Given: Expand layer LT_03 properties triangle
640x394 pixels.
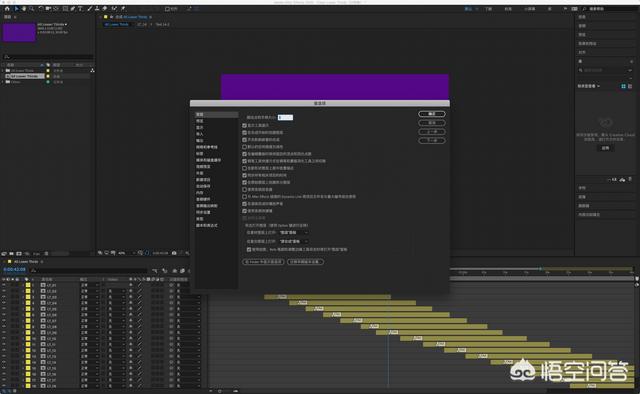Looking at the screenshot, I should [23, 297].
